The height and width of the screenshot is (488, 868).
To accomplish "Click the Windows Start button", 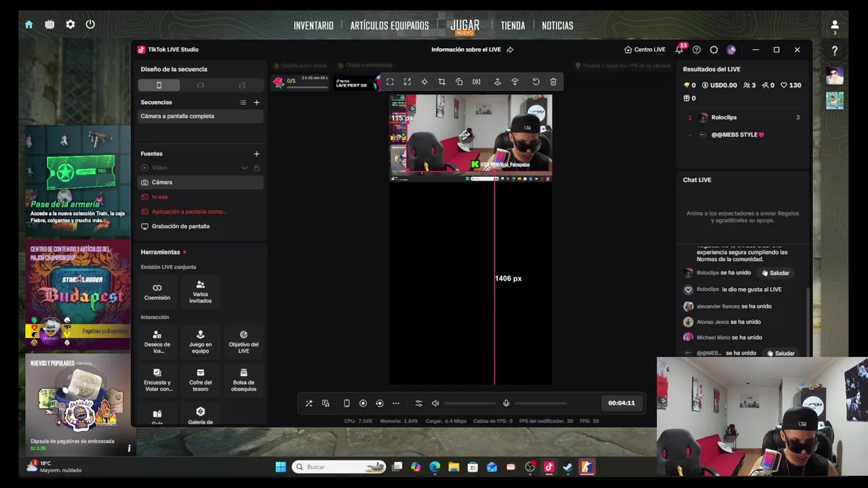I will 281,467.
